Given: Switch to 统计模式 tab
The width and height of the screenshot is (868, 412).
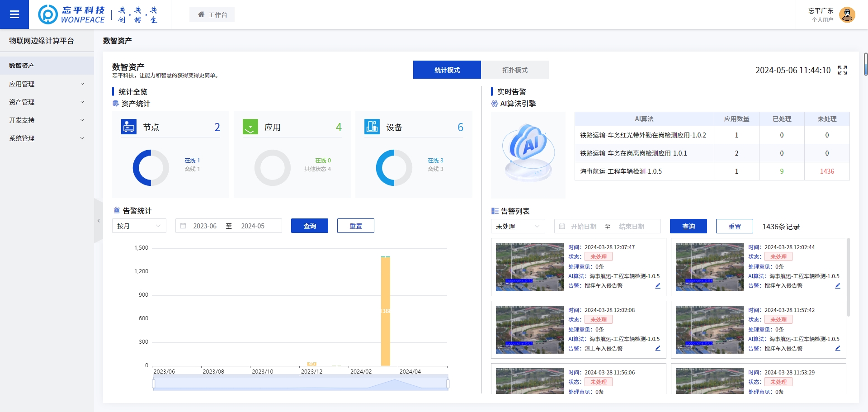Looking at the screenshot, I should (x=447, y=70).
